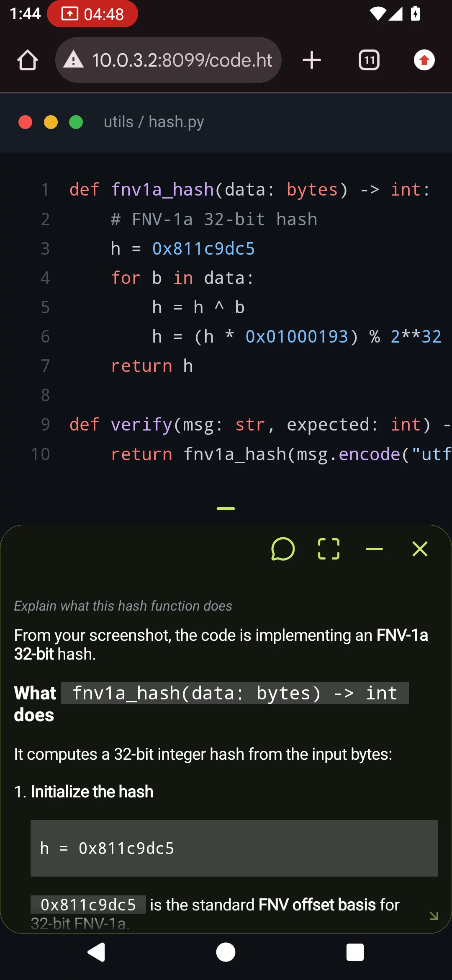Select the address bar URL field
Image resolution: width=452 pixels, height=980 pixels.
168,60
